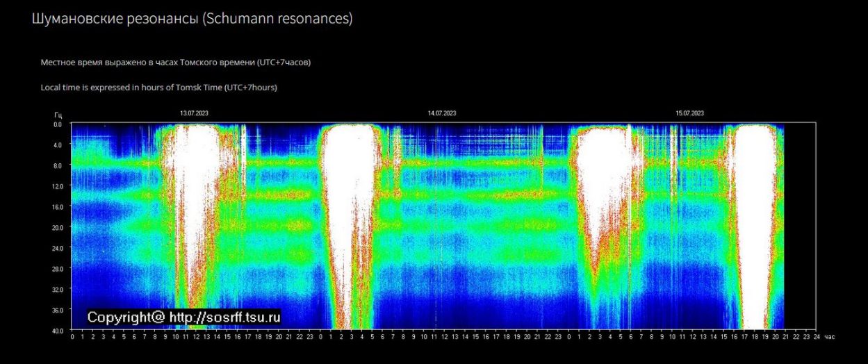
Task: Click the 14.07.2023 date label
Action: (x=442, y=113)
